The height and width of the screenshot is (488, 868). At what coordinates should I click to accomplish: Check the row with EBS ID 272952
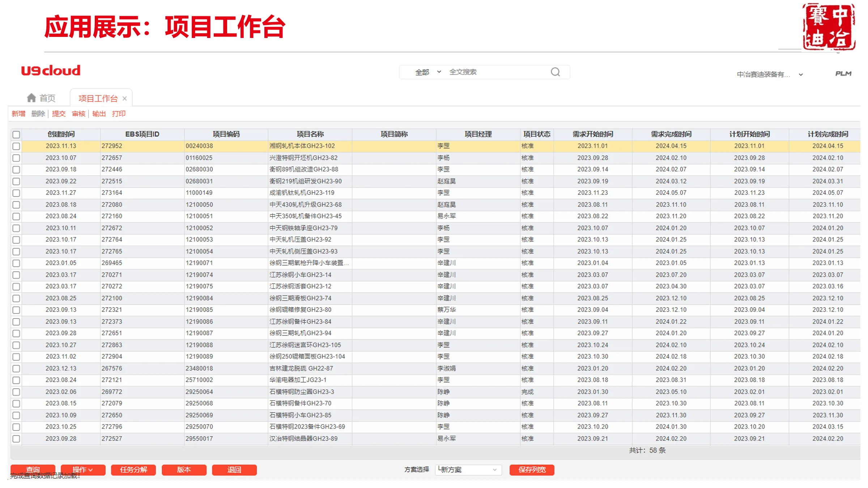pyautogui.click(x=16, y=146)
